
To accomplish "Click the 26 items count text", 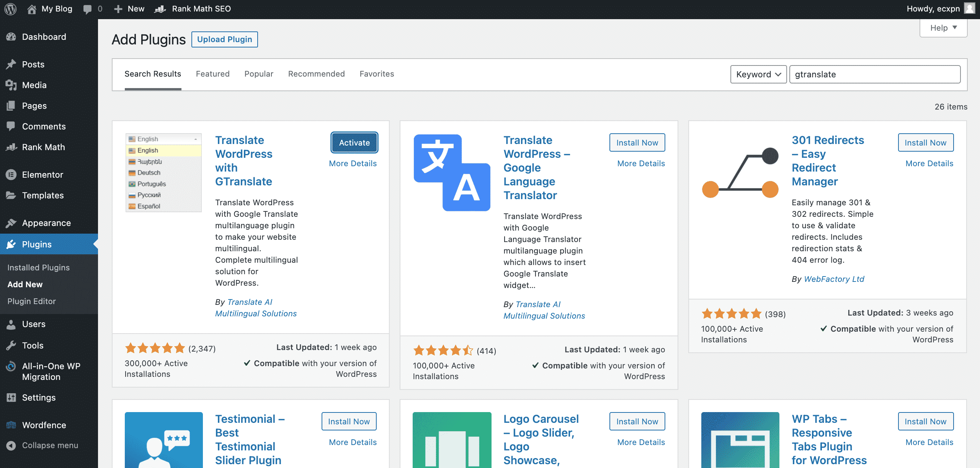I will click(x=951, y=107).
